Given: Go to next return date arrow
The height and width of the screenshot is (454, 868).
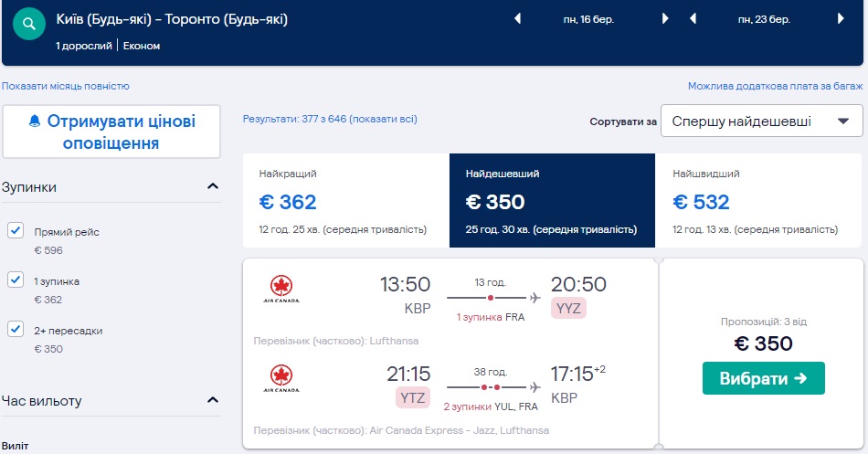Looking at the screenshot, I should coord(841,19).
